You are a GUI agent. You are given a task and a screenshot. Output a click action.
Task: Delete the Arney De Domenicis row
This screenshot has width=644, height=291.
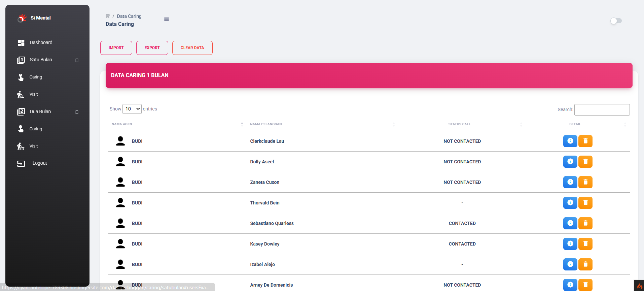(x=585, y=285)
